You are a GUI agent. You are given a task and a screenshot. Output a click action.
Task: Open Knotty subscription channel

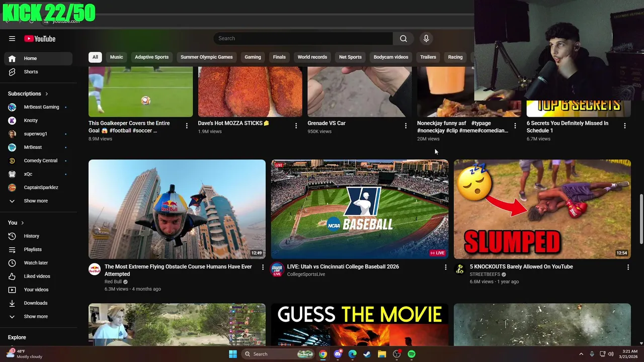[38, 121]
